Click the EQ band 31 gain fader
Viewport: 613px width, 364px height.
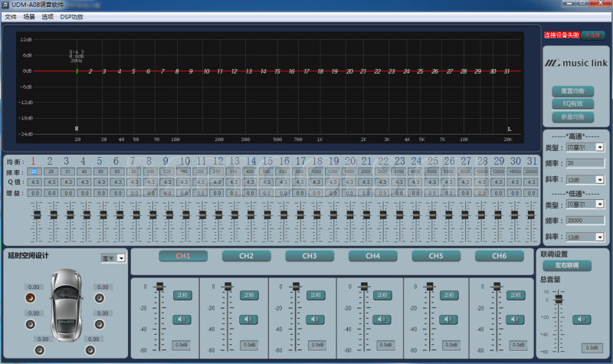(531, 215)
